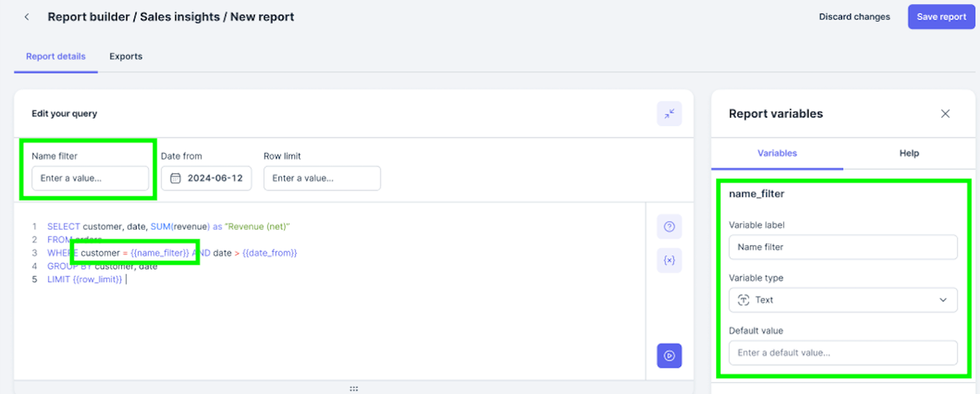
Task: Close the Report variables panel
Action: 945,114
